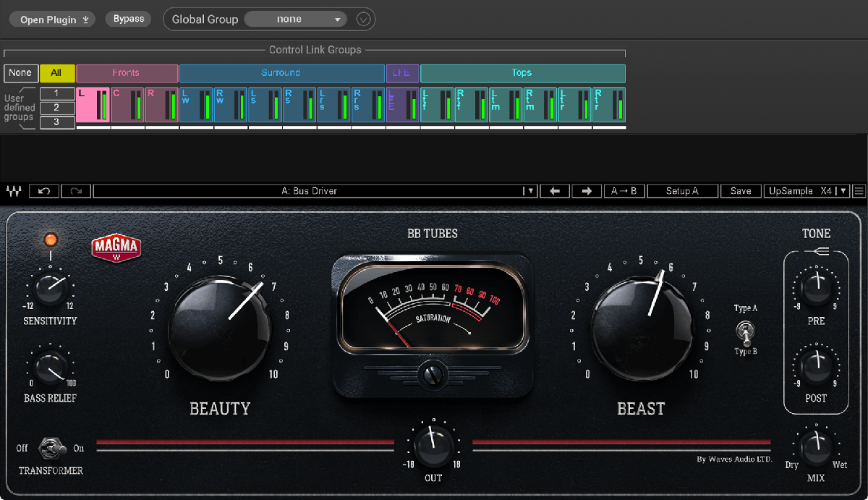868x500 pixels.
Task: Click the MAGMA logo badge
Action: (x=116, y=248)
